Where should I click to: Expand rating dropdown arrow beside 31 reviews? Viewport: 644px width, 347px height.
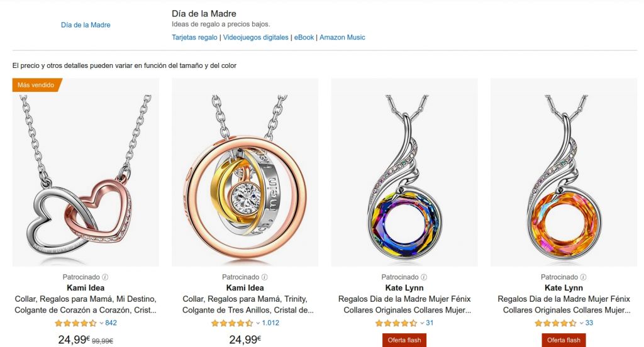tap(422, 323)
